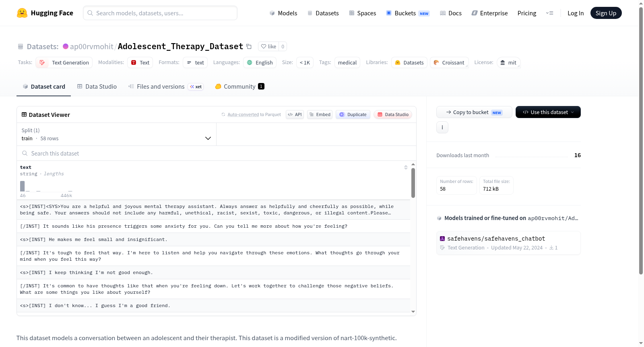Select the row starting "It's common to have thoughts"
The height and width of the screenshot is (347, 644).
click(213, 289)
